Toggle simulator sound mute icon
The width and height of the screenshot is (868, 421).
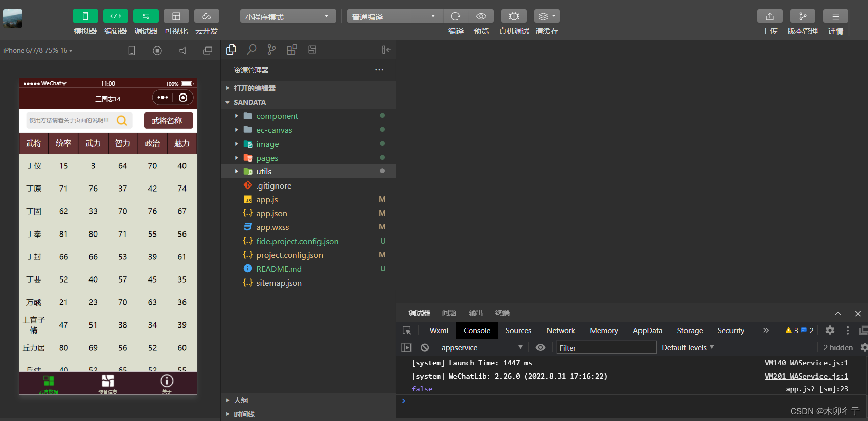182,51
